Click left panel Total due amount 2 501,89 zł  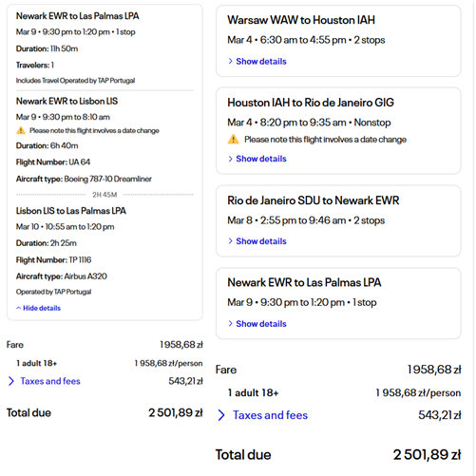click(x=176, y=412)
